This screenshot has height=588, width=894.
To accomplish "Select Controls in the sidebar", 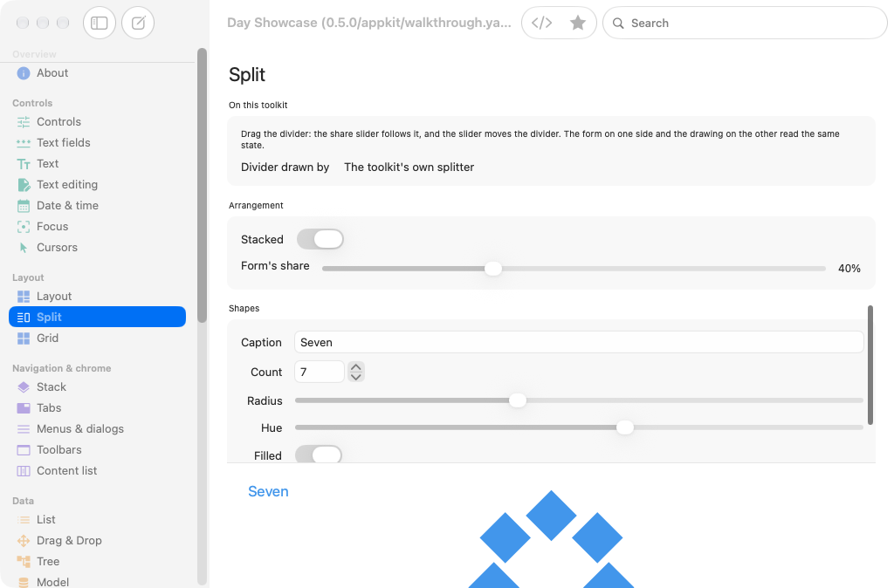I will [x=58, y=122].
